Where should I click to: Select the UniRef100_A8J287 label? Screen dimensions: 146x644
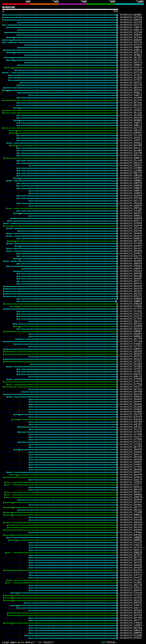pyautogui.click(x=131, y=58)
